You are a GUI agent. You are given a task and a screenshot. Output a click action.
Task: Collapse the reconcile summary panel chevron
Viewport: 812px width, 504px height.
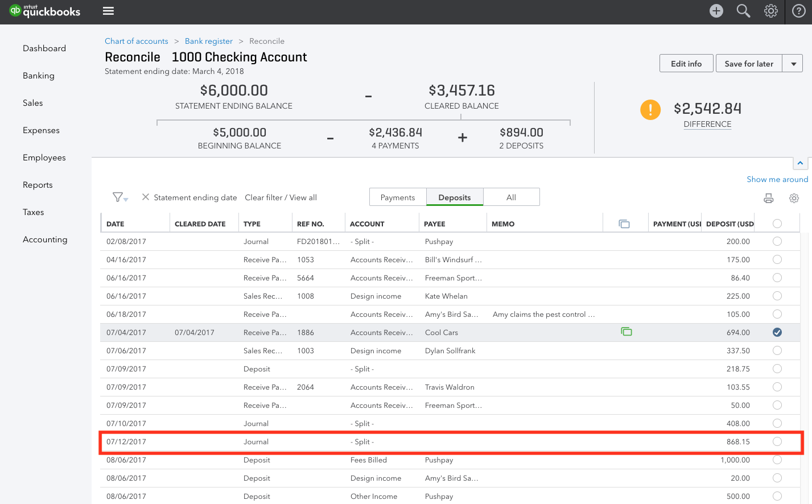coord(801,163)
